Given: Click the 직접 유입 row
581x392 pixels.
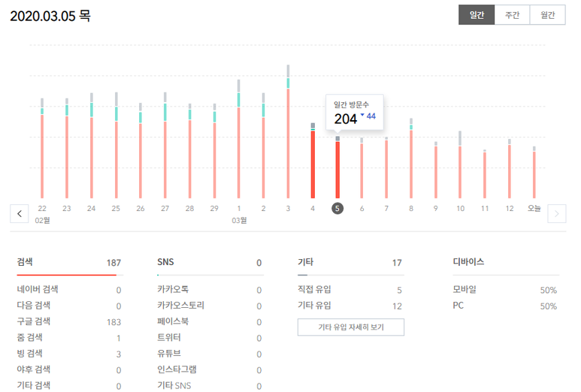Looking at the screenshot, I should pyautogui.click(x=350, y=289).
